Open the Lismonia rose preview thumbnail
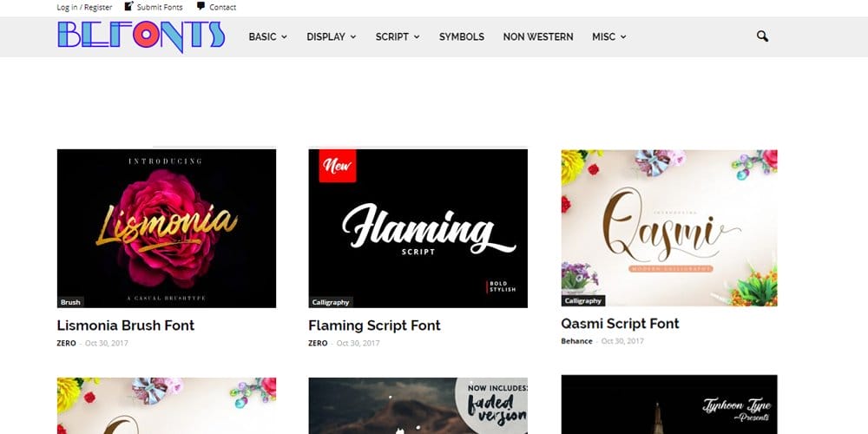The width and height of the screenshot is (868, 434). click(x=167, y=228)
